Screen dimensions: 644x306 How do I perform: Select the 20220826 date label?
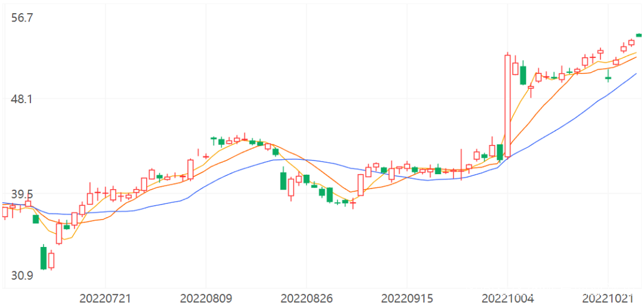(306, 298)
